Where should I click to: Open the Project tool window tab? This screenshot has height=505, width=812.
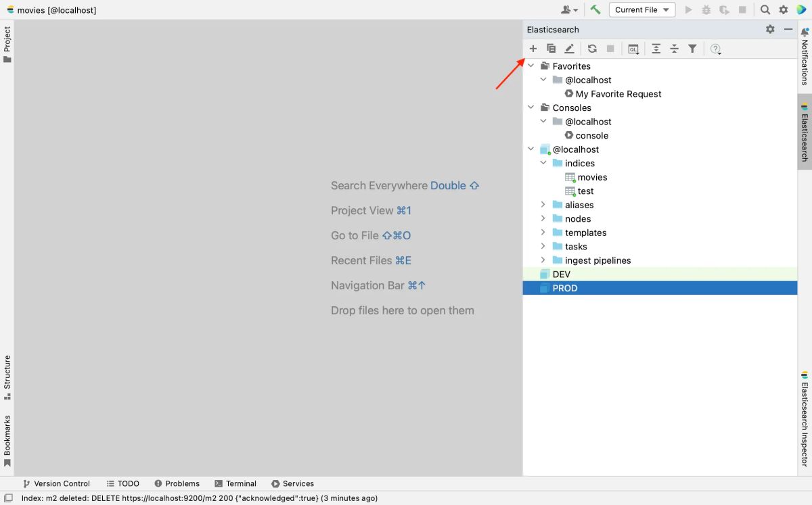click(7, 45)
